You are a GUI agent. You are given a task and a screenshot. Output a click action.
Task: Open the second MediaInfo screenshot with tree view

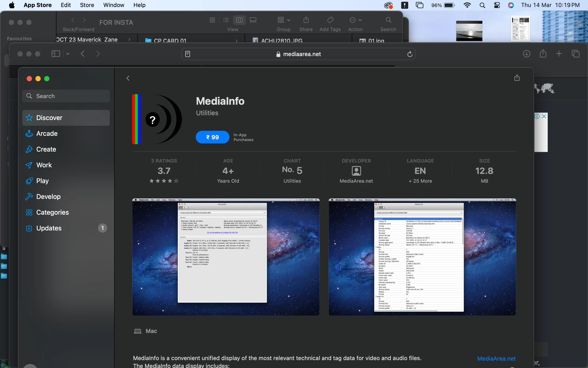point(422,257)
